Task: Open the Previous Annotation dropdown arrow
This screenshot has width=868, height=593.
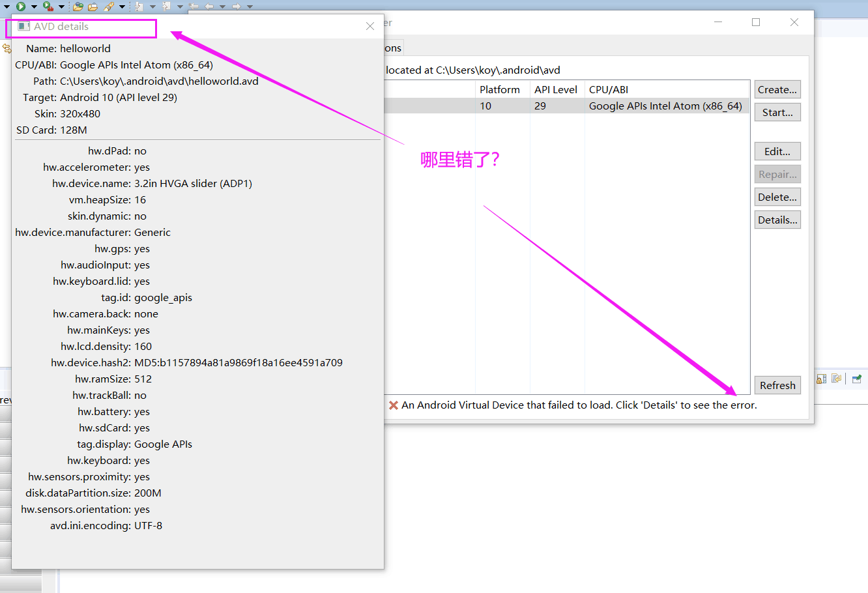Action: point(180,7)
